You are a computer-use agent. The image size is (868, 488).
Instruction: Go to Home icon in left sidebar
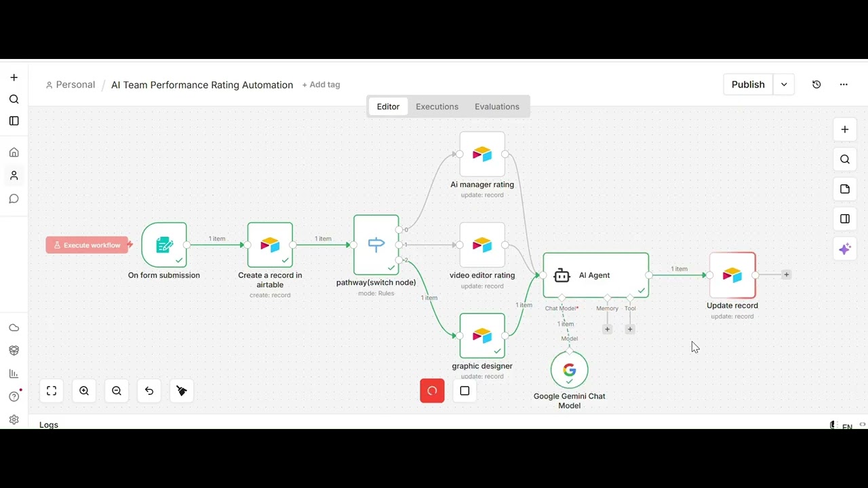pyautogui.click(x=14, y=152)
